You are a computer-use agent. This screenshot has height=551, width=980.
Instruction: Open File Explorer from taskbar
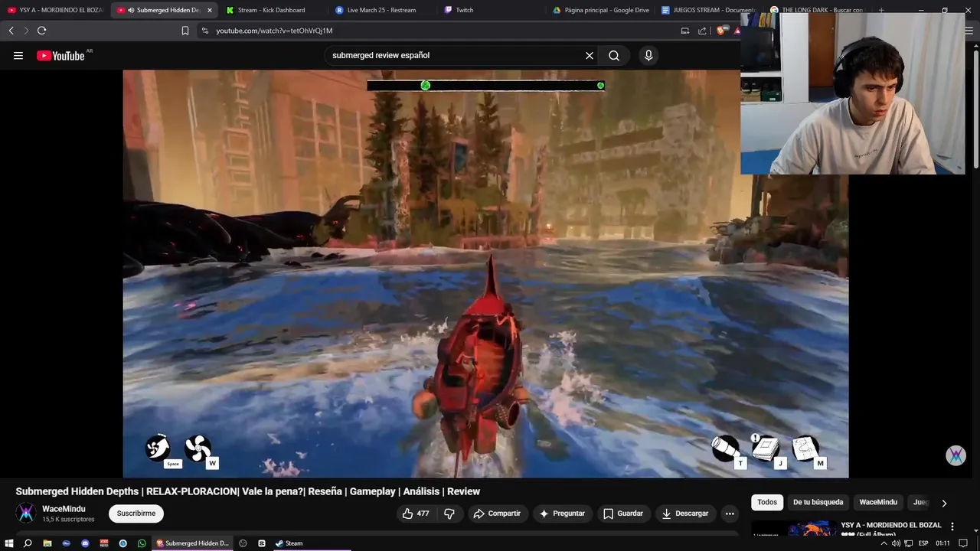(x=47, y=543)
